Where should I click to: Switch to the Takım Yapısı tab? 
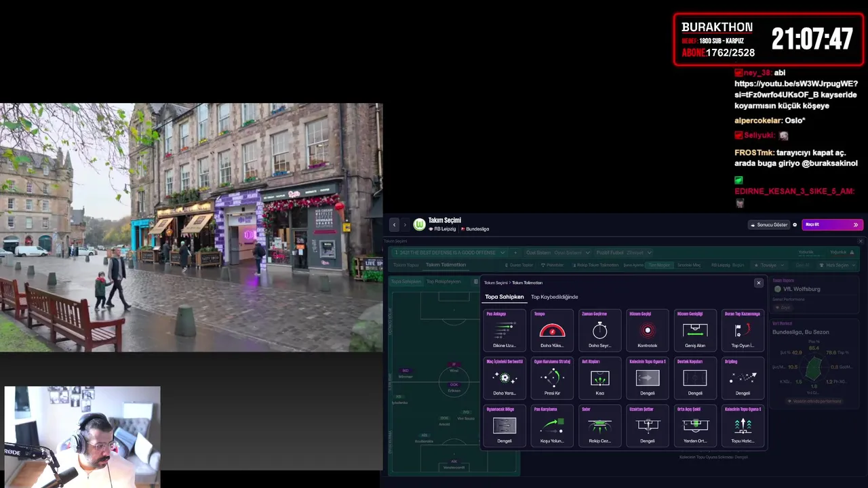tap(406, 265)
